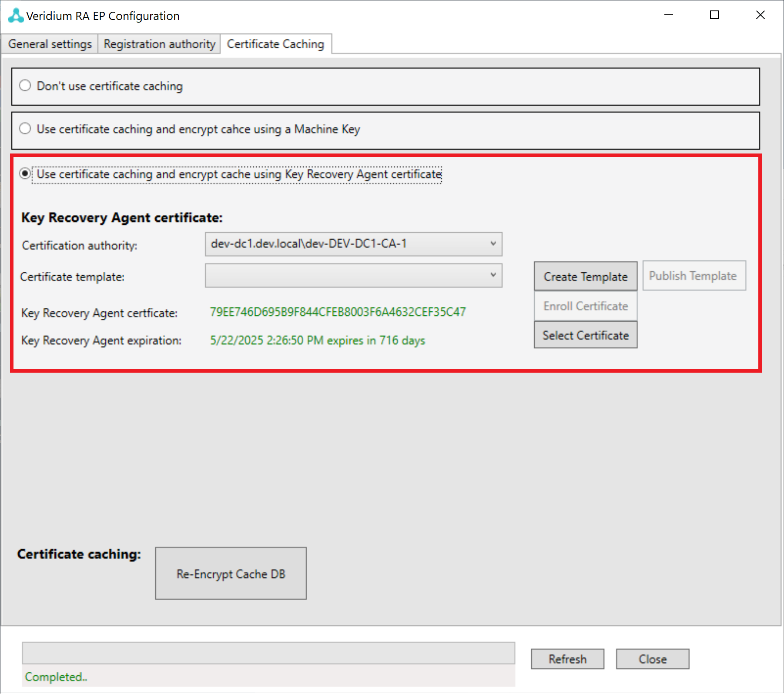The image size is (784, 694).
Task: Click the Veridium app icon in title bar
Action: [x=16, y=16]
